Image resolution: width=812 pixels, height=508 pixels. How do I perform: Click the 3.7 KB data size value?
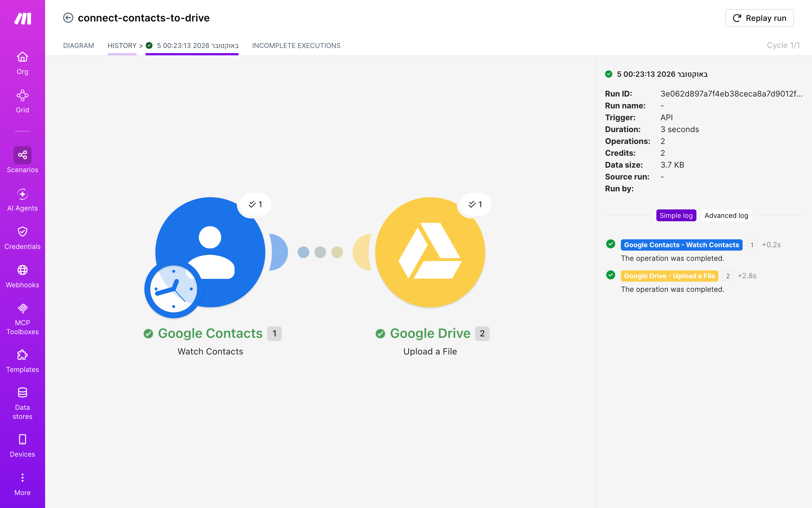coord(672,165)
